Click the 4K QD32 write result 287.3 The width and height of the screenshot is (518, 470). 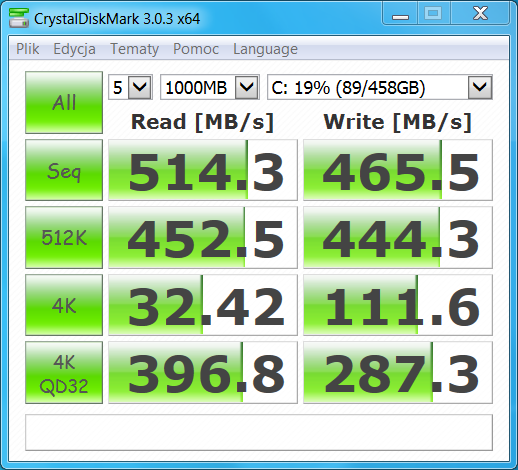point(398,372)
